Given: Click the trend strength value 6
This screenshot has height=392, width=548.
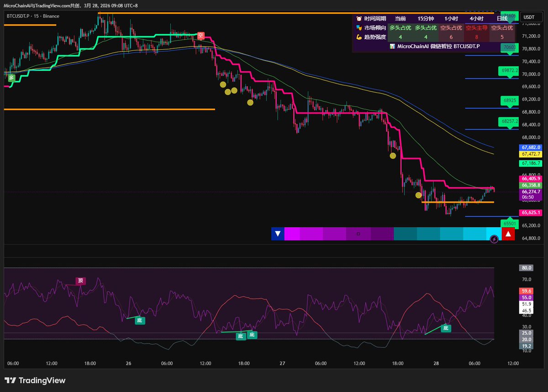Looking at the screenshot, I should 451,37.
